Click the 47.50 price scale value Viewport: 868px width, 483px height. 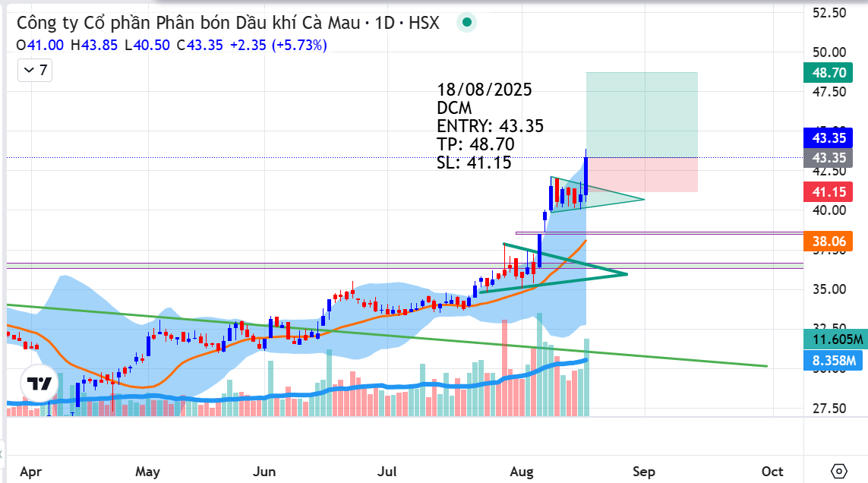829,91
